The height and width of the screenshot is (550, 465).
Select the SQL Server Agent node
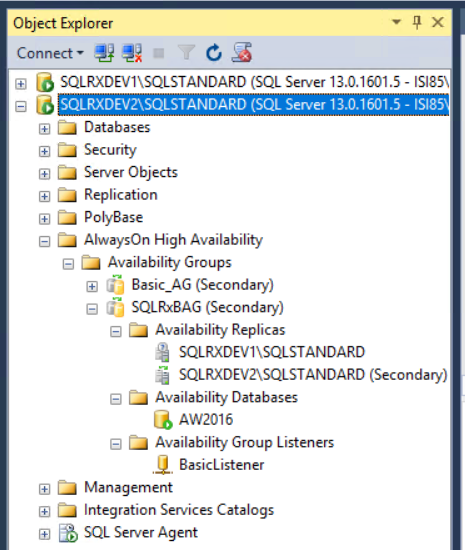click(141, 532)
